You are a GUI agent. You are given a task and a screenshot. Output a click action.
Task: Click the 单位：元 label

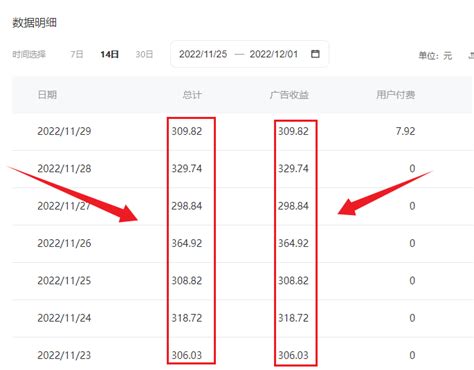[435, 55]
